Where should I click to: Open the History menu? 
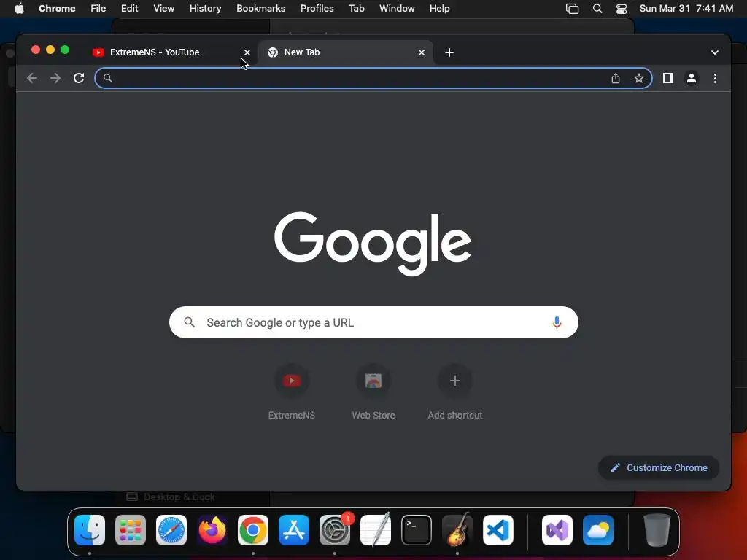[205, 9]
